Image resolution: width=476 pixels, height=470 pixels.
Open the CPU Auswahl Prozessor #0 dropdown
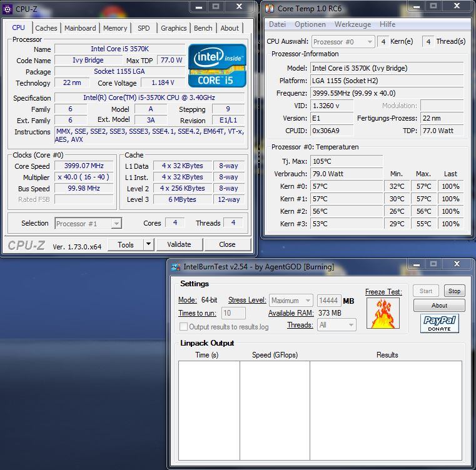click(x=343, y=42)
